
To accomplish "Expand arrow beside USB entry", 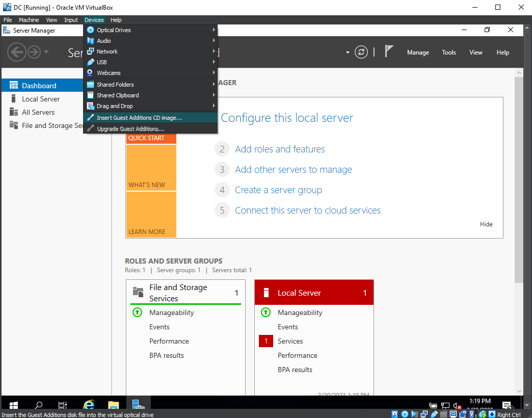I will [214, 62].
